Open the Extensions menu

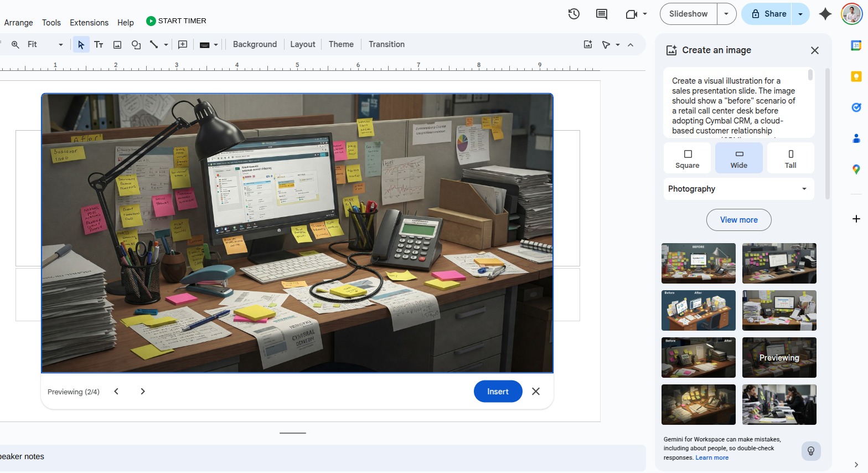click(x=89, y=23)
